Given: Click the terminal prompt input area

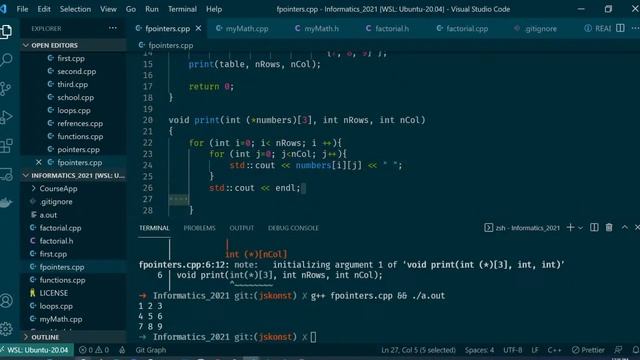Looking at the screenshot, I should (313, 337).
